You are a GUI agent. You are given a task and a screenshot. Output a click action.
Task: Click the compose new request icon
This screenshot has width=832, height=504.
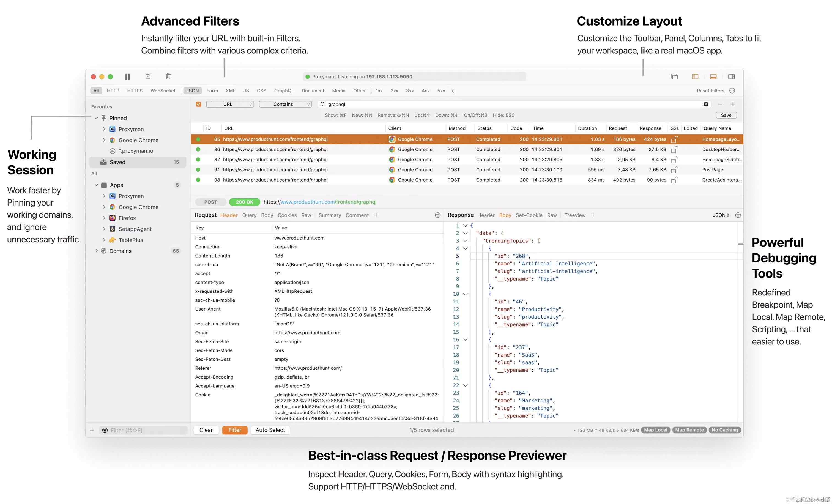[148, 77]
